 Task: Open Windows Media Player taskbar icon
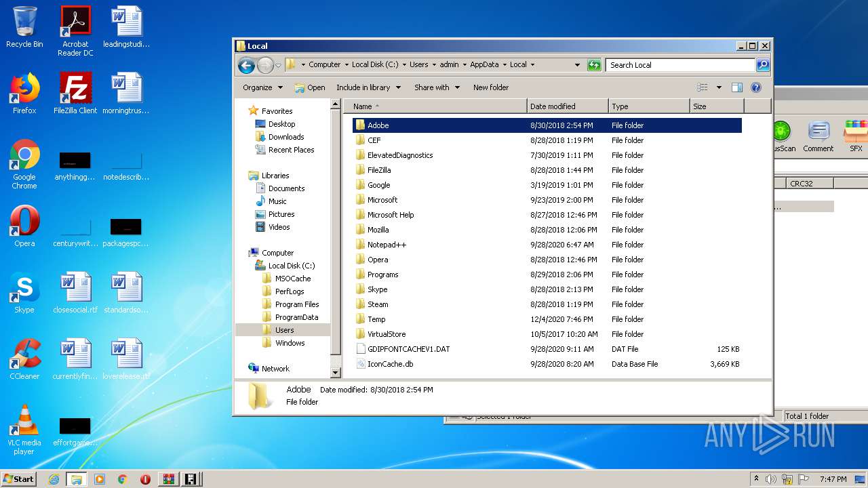pyautogui.click(x=100, y=479)
